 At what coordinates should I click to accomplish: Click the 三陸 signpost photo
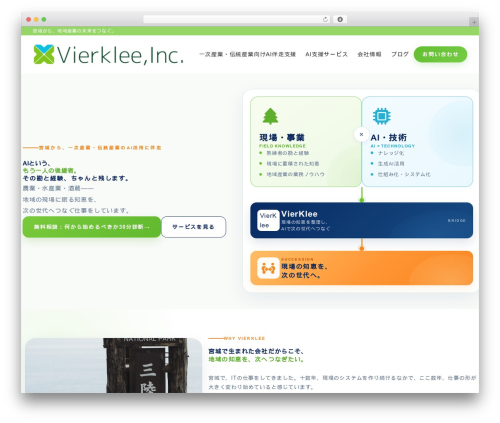click(113, 365)
